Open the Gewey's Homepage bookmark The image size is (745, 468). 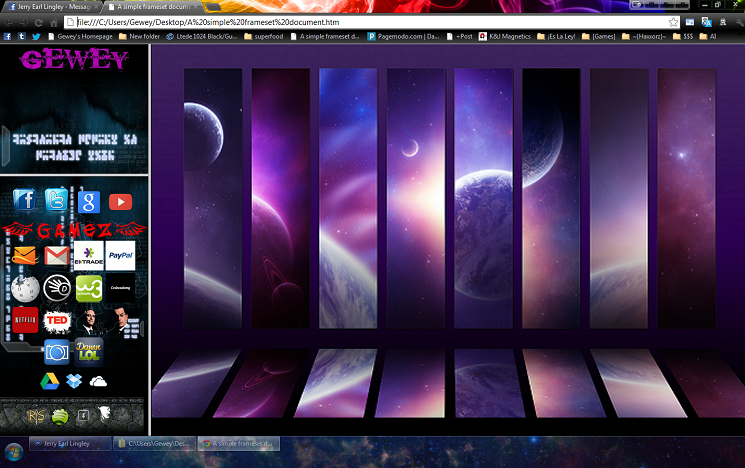[x=80, y=36]
